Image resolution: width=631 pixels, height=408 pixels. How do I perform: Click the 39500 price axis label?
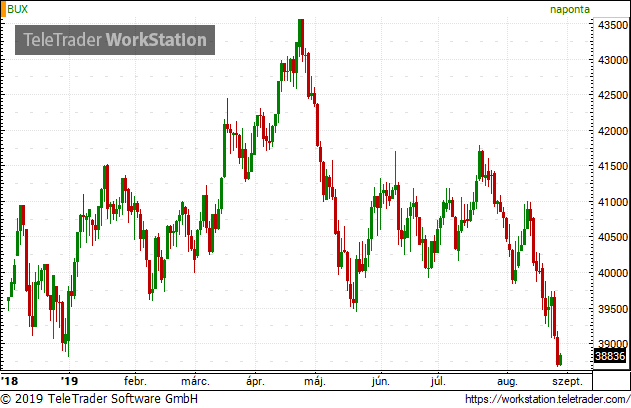click(612, 309)
